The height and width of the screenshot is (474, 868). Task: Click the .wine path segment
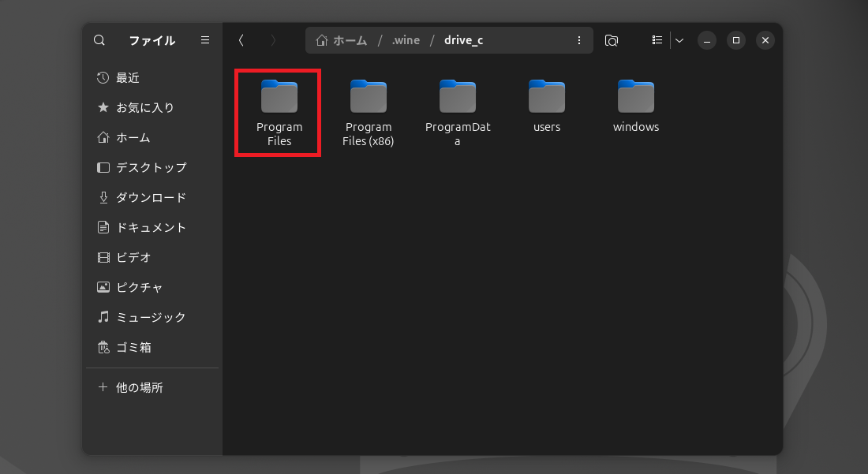406,40
